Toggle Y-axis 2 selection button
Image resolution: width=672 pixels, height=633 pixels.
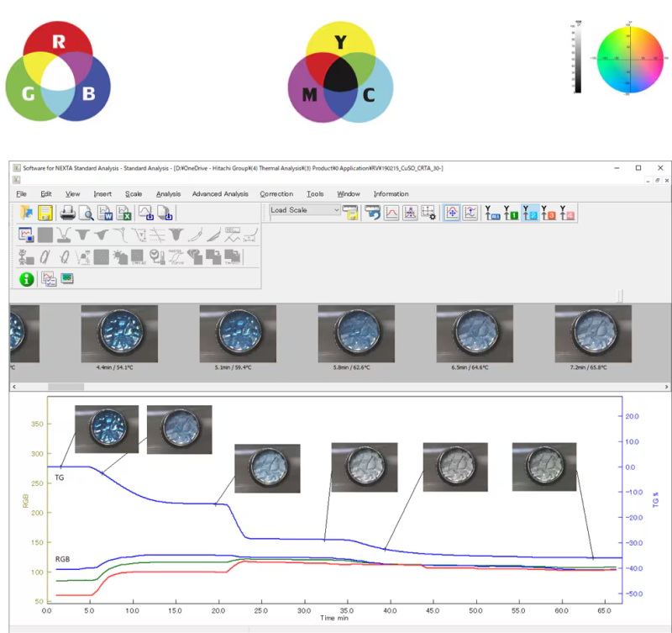(x=530, y=213)
